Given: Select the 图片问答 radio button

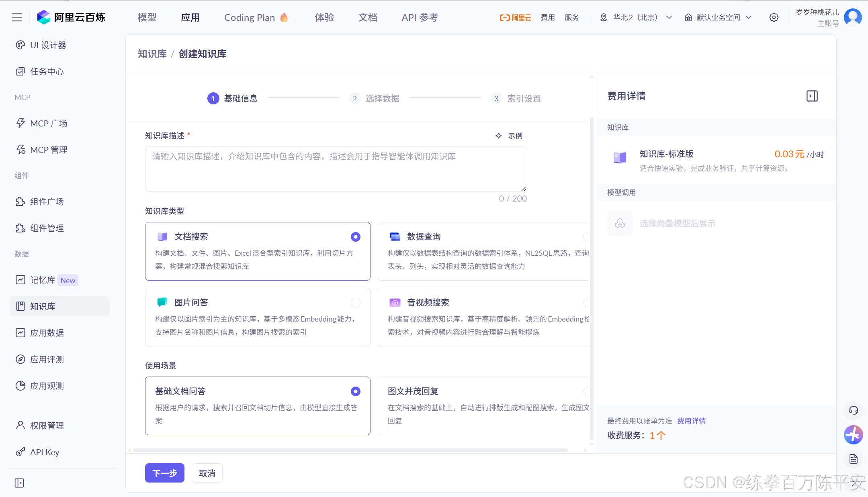Looking at the screenshot, I should [355, 303].
